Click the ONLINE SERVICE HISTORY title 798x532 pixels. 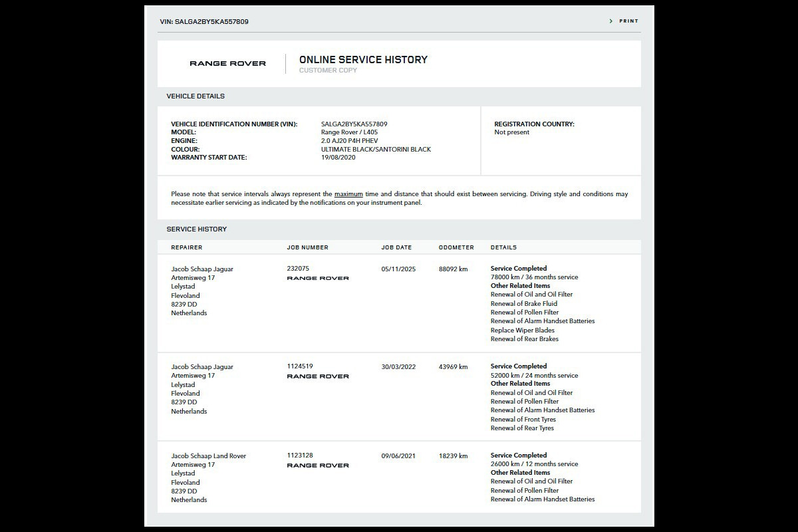coord(363,60)
